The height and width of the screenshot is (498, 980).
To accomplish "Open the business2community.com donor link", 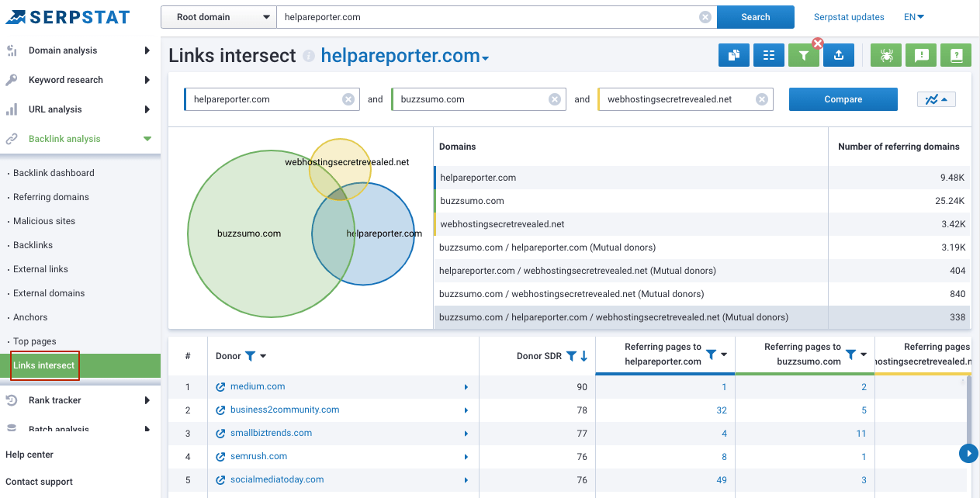I will point(285,410).
